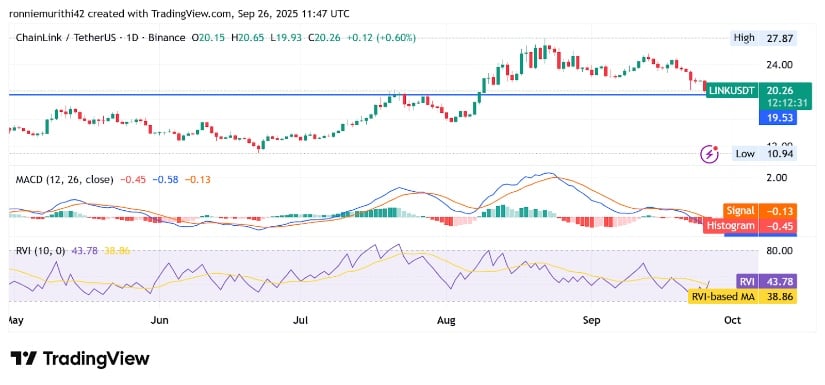Click the low value L19.93

(287, 38)
